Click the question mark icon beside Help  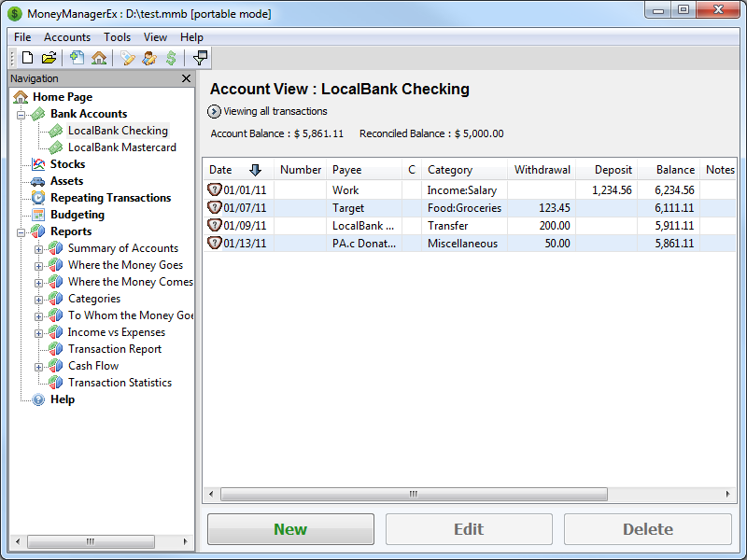38,399
